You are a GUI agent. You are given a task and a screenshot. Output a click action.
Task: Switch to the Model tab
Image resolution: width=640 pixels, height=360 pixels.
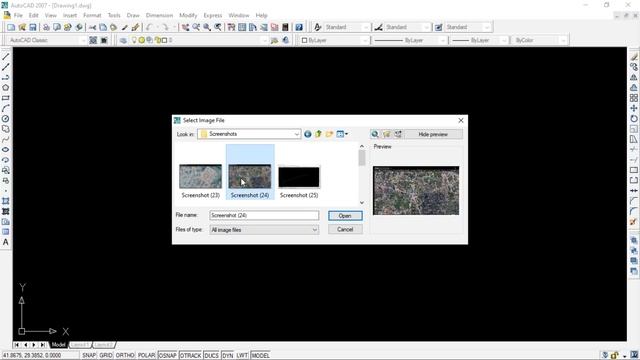click(58, 345)
